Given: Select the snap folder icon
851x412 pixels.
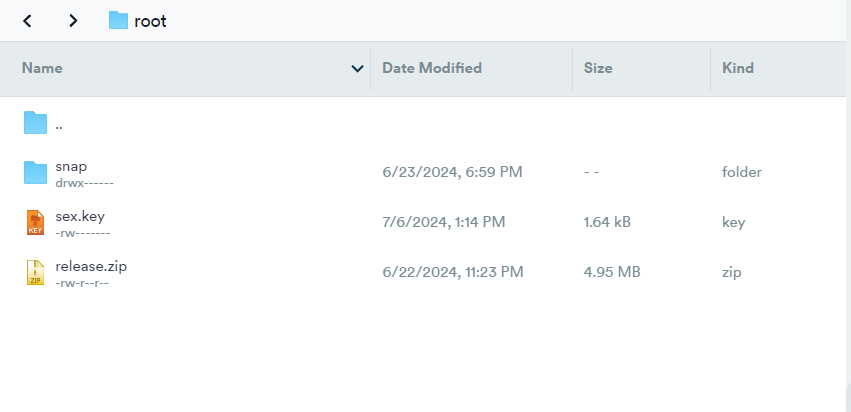Looking at the screenshot, I should (x=36, y=173).
